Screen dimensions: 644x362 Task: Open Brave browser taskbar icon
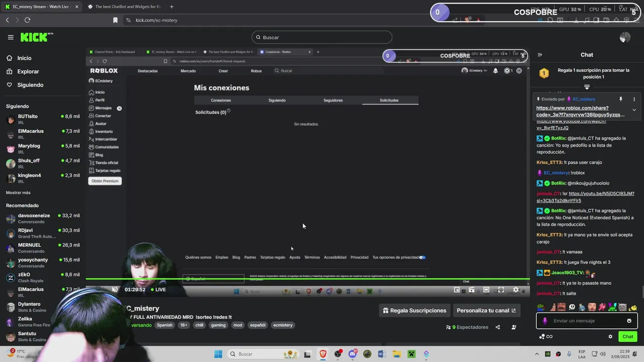[x=323, y=354]
